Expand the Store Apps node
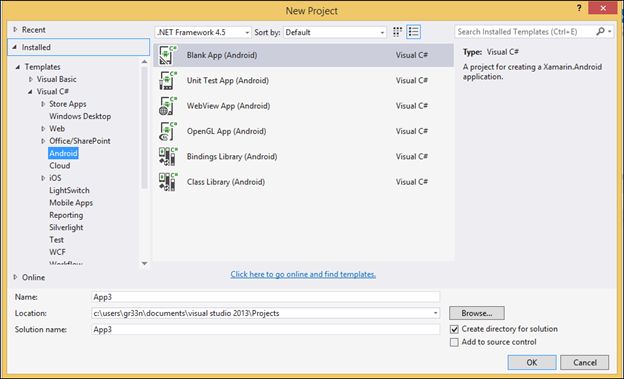Screen dimensions: 624x379 tap(43, 104)
